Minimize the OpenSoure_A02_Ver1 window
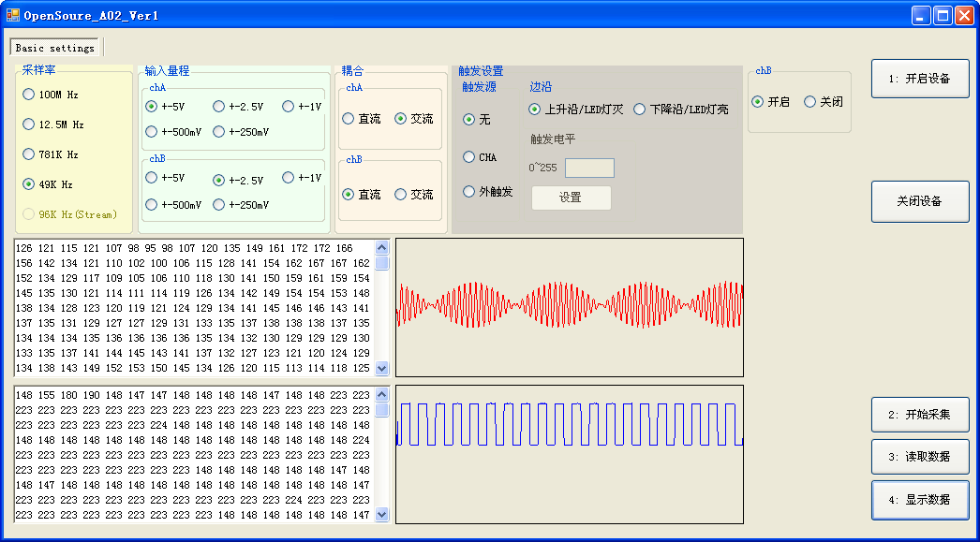 pyautogui.click(x=921, y=15)
